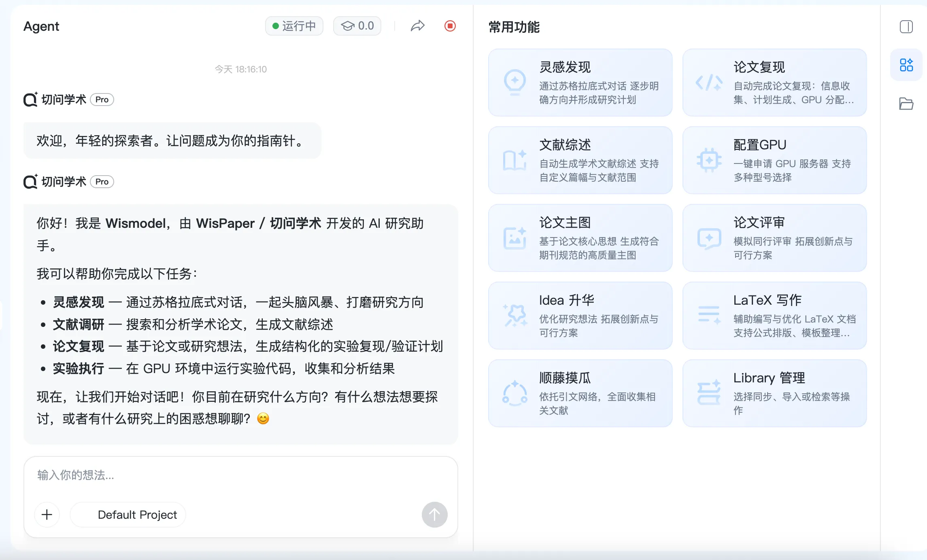Open the 配置GPU card title

(760, 145)
